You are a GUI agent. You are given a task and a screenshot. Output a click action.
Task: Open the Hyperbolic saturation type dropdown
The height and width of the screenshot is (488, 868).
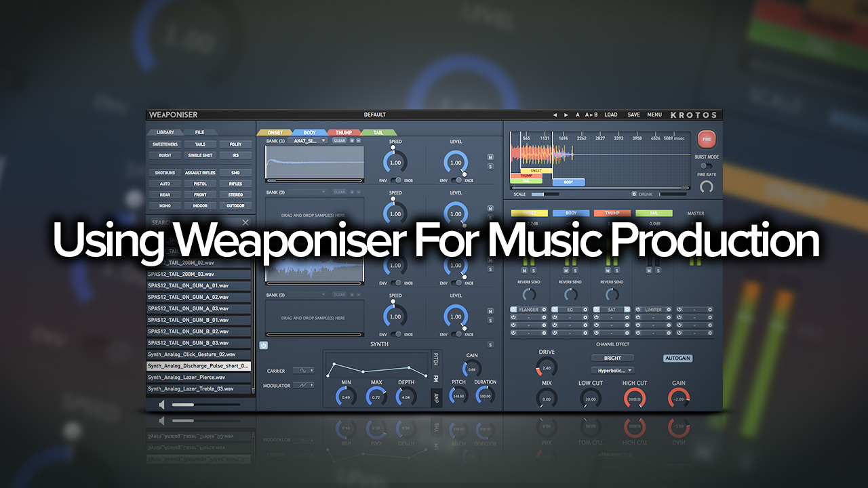612,370
